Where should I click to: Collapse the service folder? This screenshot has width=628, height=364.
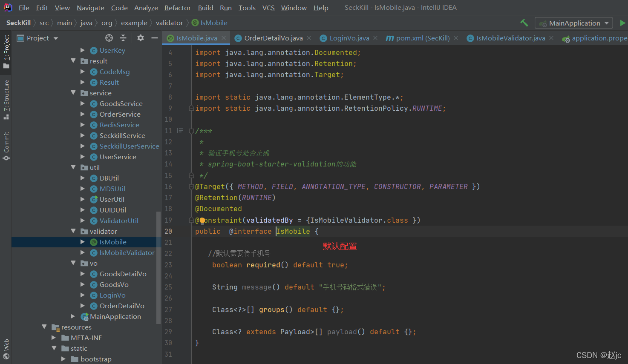coord(73,93)
